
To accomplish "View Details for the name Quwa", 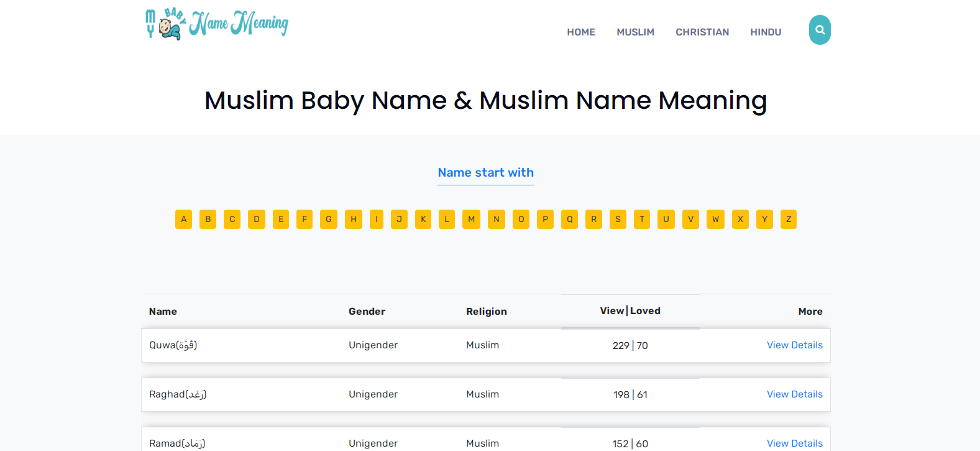I will [x=794, y=345].
